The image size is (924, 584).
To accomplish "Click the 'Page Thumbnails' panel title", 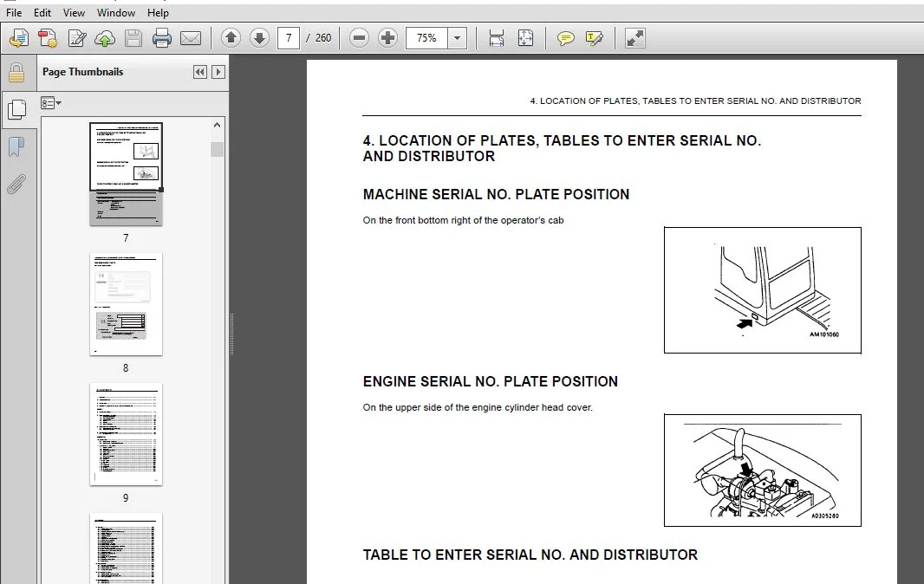I will (82, 72).
